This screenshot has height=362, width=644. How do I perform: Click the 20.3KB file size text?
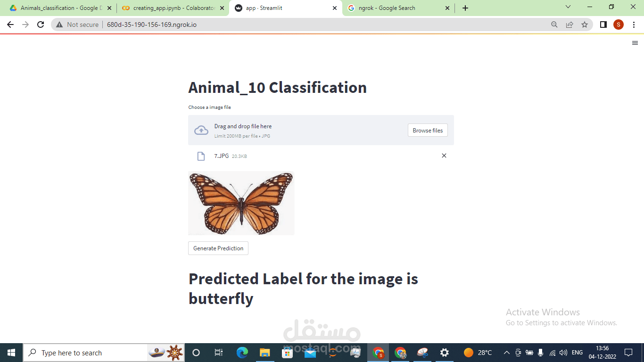(239, 156)
